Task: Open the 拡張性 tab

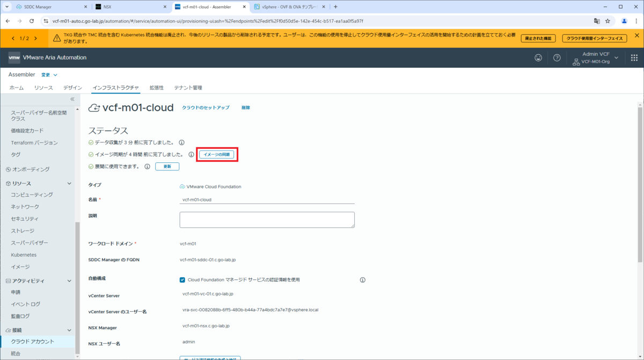Action: 157,88
